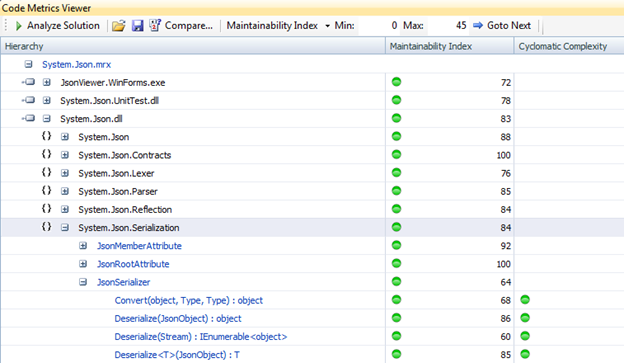Save metrics results with the disk icon
Viewport: 624px width, 363px height.
[137, 26]
